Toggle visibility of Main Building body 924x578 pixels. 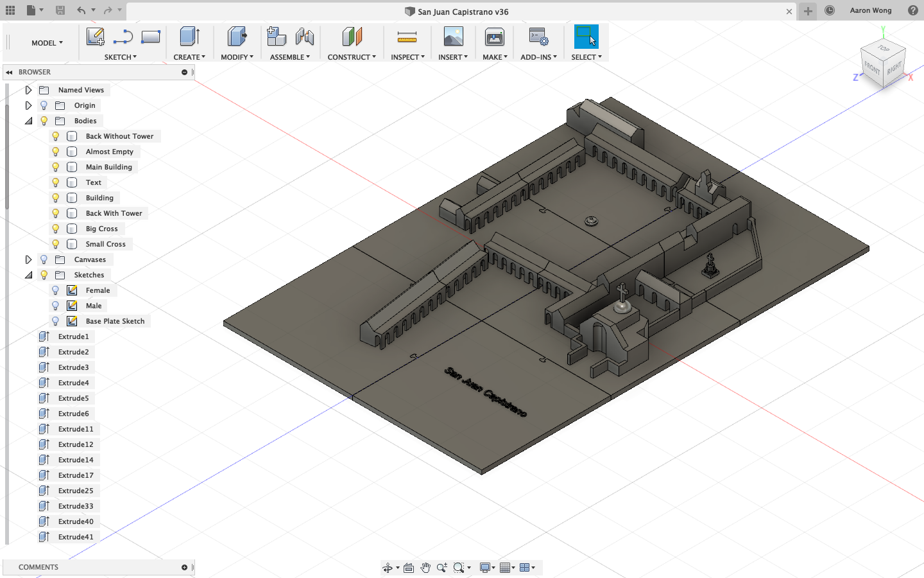point(56,167)
